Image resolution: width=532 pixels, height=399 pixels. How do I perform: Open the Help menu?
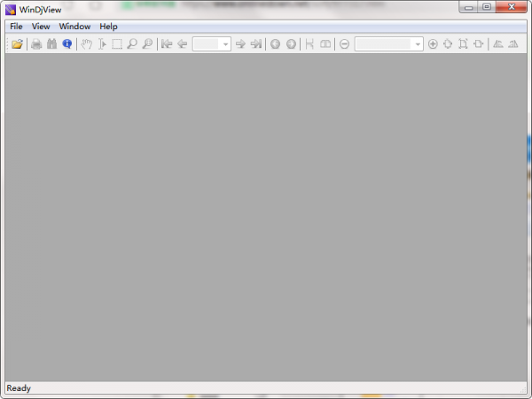[108, 27]
